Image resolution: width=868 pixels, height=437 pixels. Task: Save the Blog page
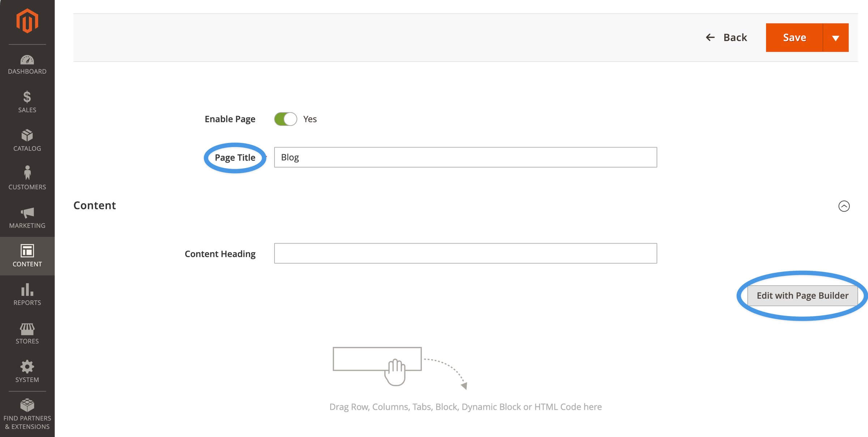(x=794, y=37)
